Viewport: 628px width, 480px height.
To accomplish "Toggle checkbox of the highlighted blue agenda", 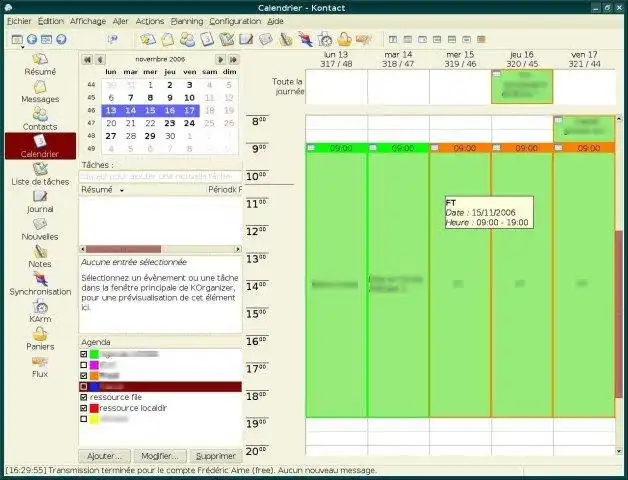I will (x=83, y=387).
